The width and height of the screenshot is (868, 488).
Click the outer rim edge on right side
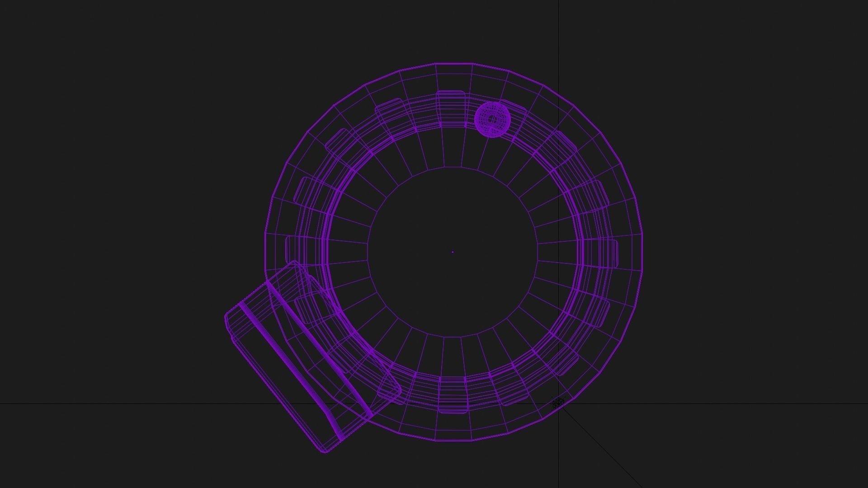[642, 253]
